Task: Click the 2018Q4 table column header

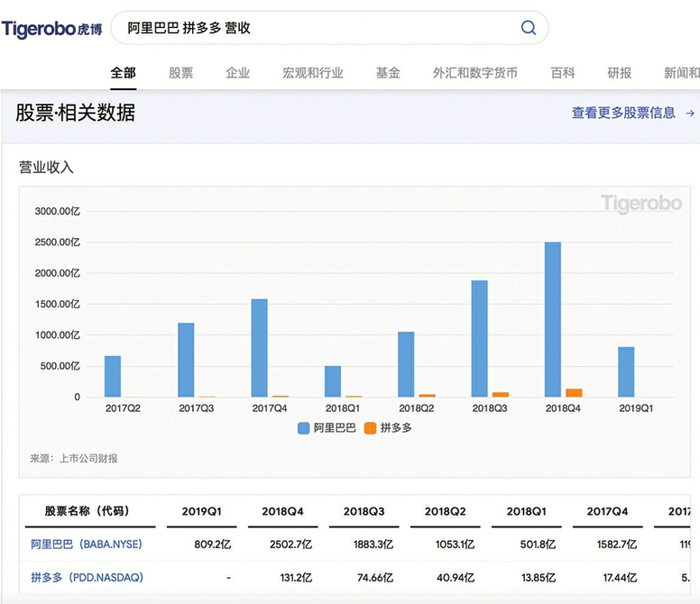Action: click(x=282, y=511)
